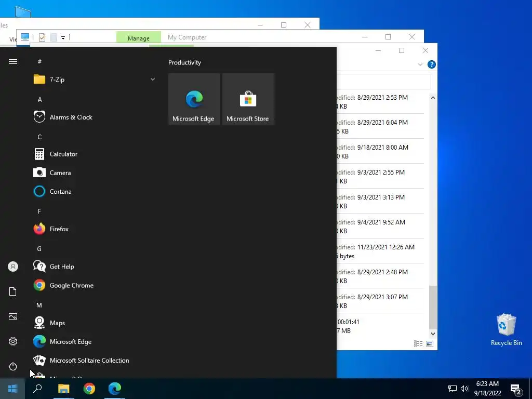This screenshot has height=399, width=532.
Task: Open Settings gear in Start sidebar
Action: click(x=13, y=341)
